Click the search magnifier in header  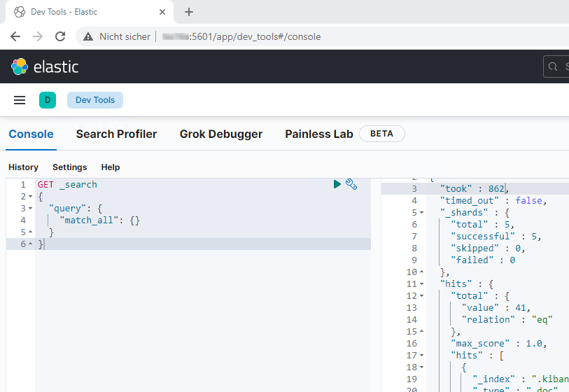click(x=553, y=66)
